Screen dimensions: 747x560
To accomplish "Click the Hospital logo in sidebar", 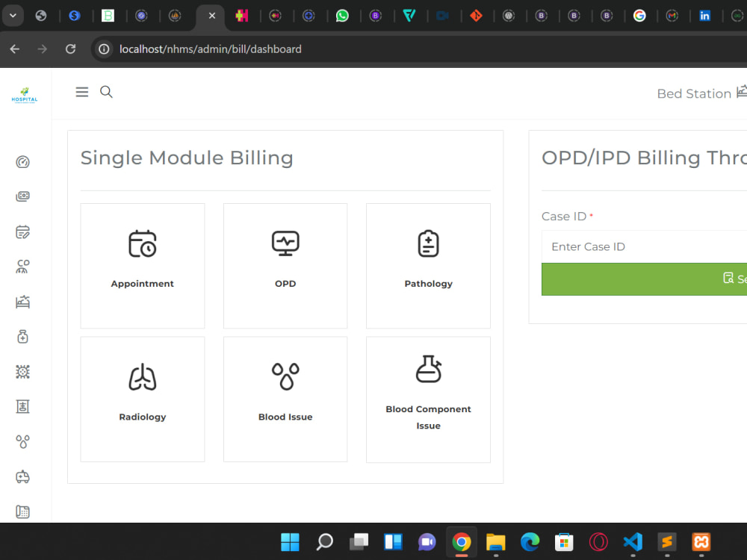I will point(25,96).
